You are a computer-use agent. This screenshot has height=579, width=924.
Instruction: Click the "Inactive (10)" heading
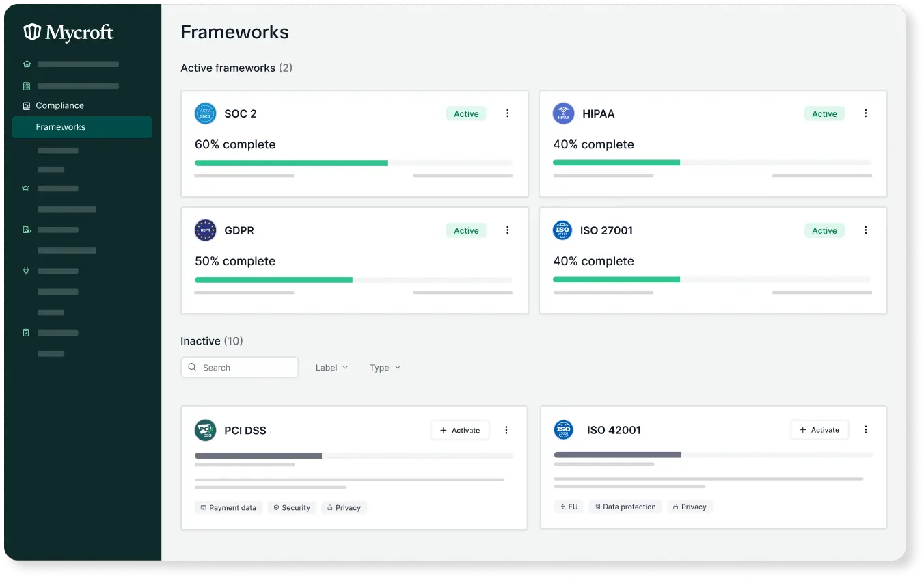click(x=212, y=341)
